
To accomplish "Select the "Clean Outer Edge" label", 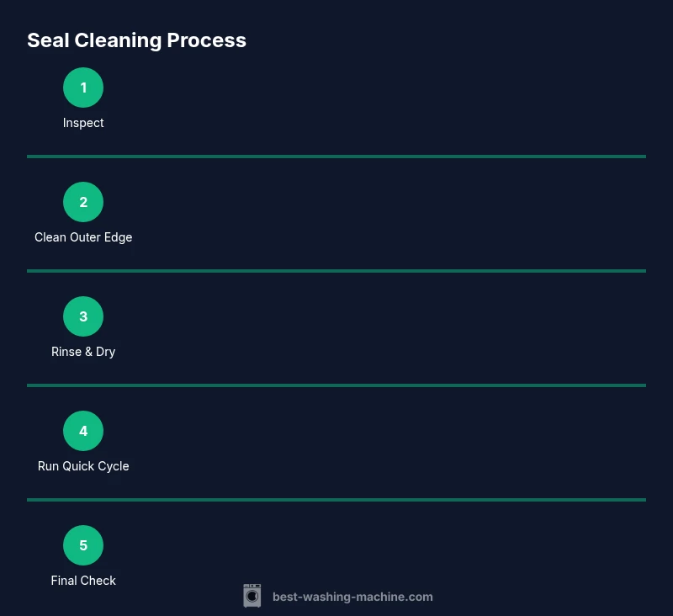I will pyautogui.click(x=83, y=237).
